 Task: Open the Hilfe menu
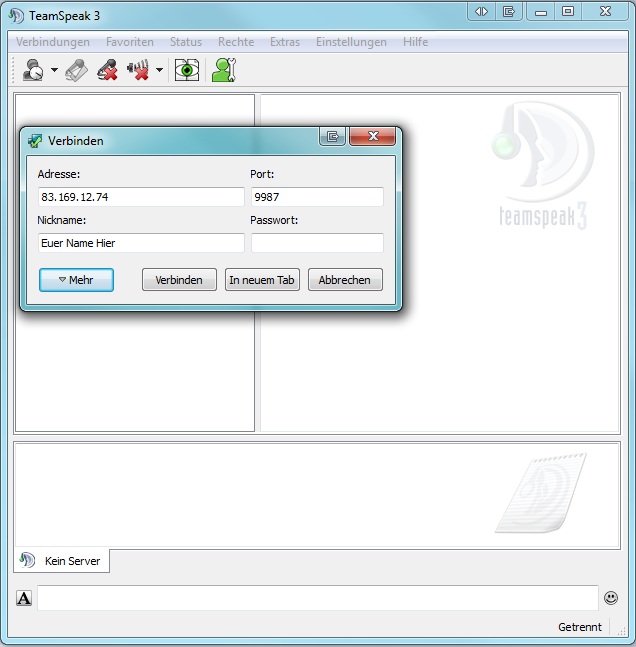[415, 42]
